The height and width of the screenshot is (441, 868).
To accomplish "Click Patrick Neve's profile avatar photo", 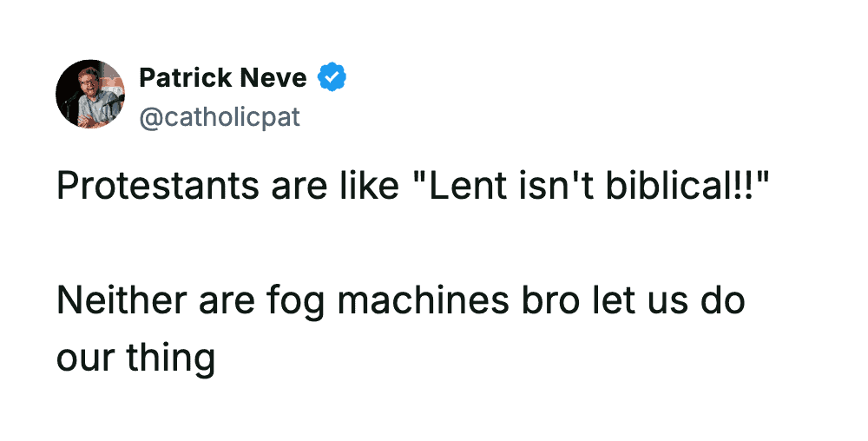I will [x=90, y=95].
